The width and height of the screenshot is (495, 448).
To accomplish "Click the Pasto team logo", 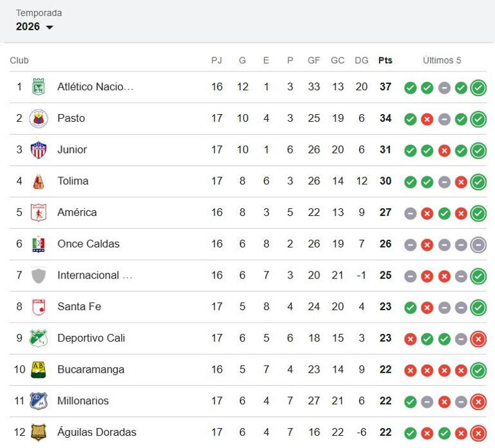I will coord(39,119).
